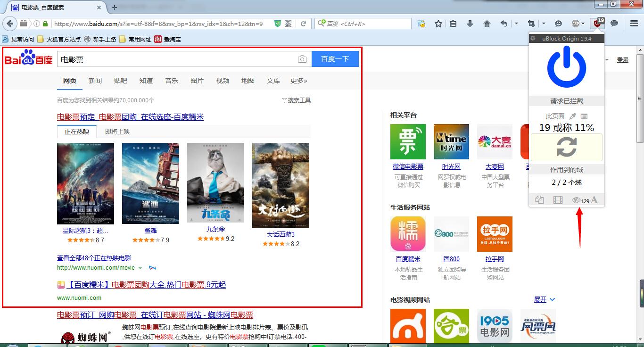The height and width of the screenshot is (347, 644).
Task: Activate the uBlock element picker eyedropper
Action: pyautogui.click(x=573, y=116)
